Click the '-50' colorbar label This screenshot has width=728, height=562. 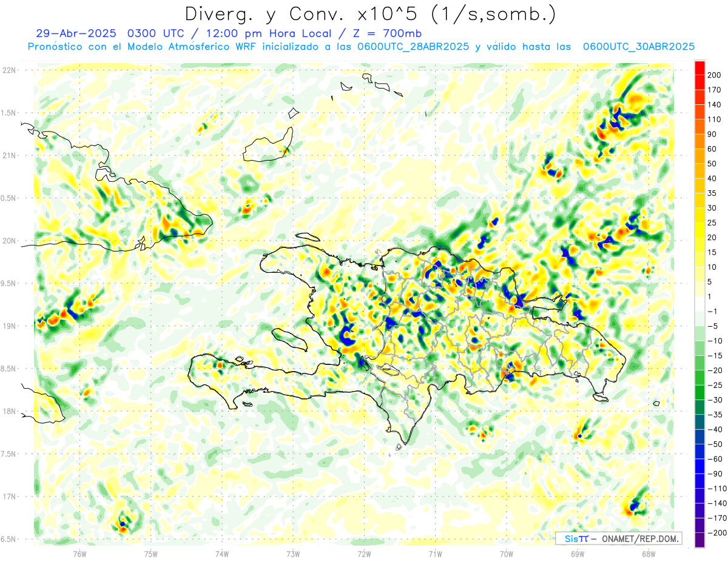tap(715, 444)
